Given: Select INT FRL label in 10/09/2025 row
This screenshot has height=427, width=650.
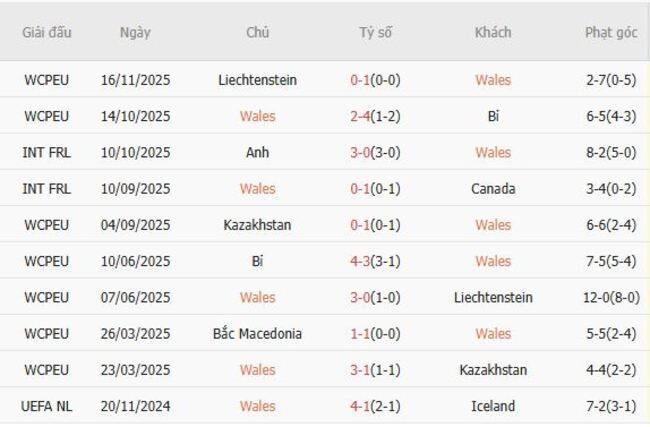Looking at the screenshot, I should 47,189.
